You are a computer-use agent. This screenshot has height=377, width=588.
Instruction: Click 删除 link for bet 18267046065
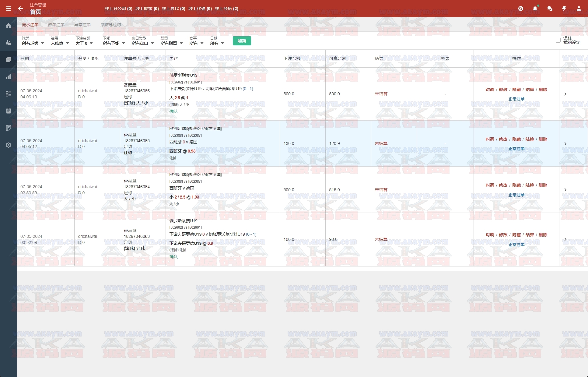coord(543,139)
